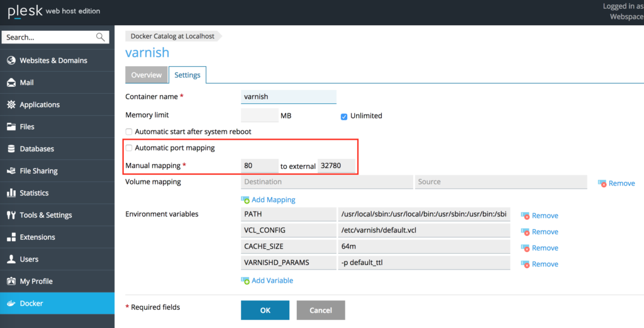Open Mail section in sidebar

[x=57, y=82]
